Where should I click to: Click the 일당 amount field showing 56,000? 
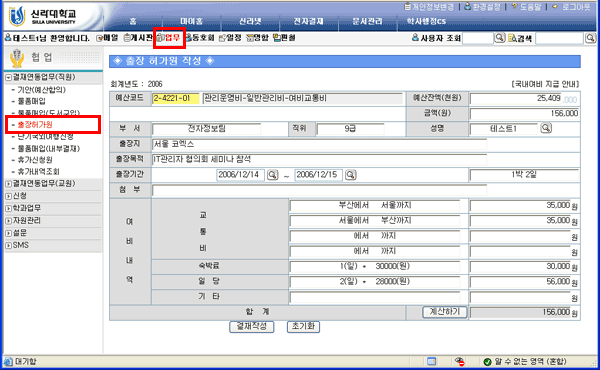pyautogui.click(x=520, y=282)
